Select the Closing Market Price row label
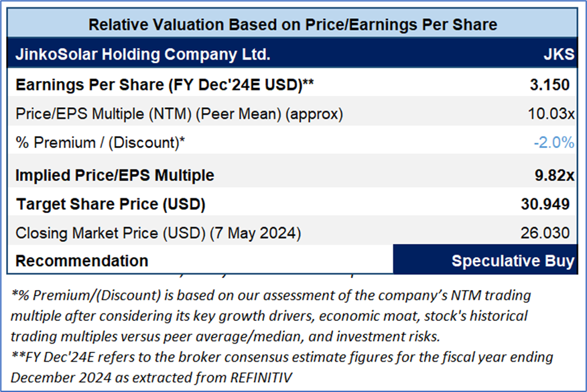The height and width of the screenshot is (392, 587). point(158,233)
